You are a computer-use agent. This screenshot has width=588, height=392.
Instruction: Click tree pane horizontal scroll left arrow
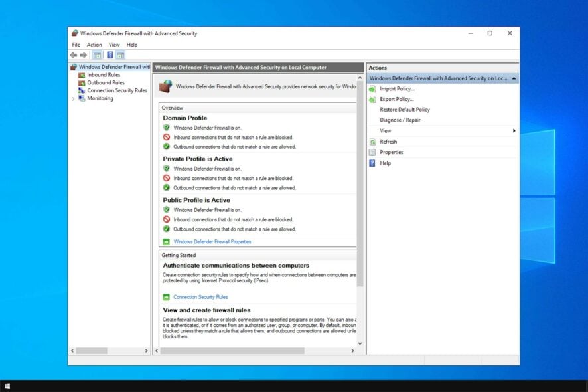[72, 351]
